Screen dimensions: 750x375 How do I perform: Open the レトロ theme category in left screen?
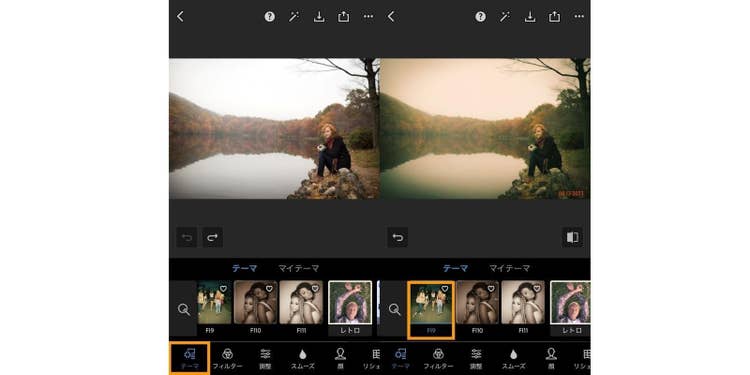point(350,308)
